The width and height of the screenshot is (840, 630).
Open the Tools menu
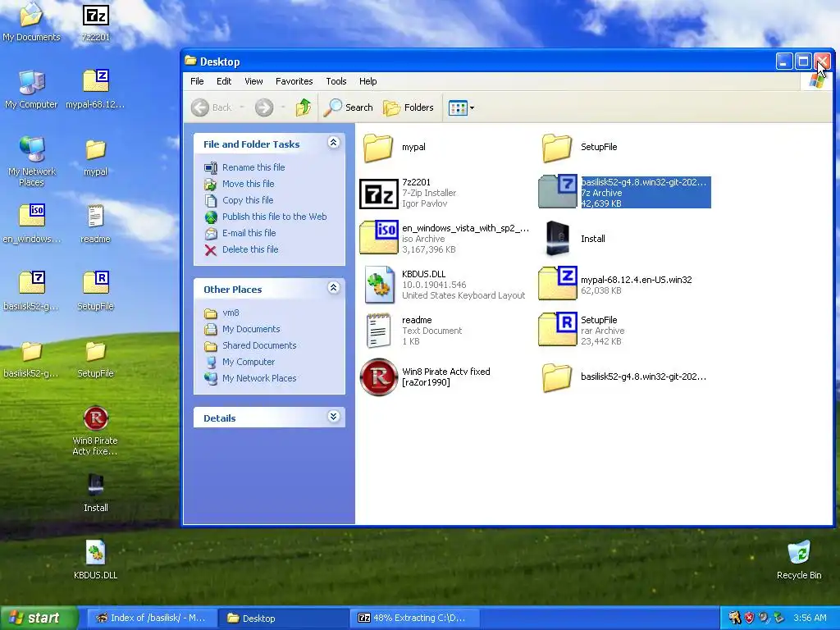click(336, 81)
